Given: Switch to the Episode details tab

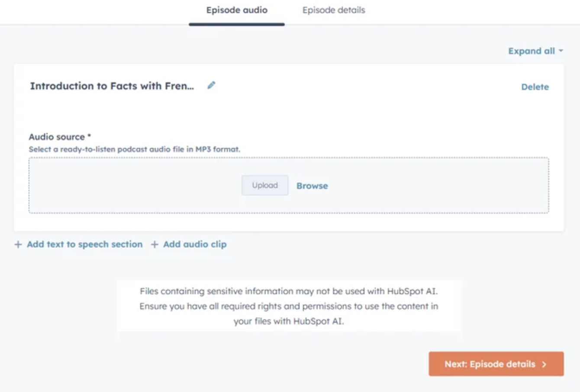Looking at the screenshot, I should pyautogui.click(x=333, y=10).
